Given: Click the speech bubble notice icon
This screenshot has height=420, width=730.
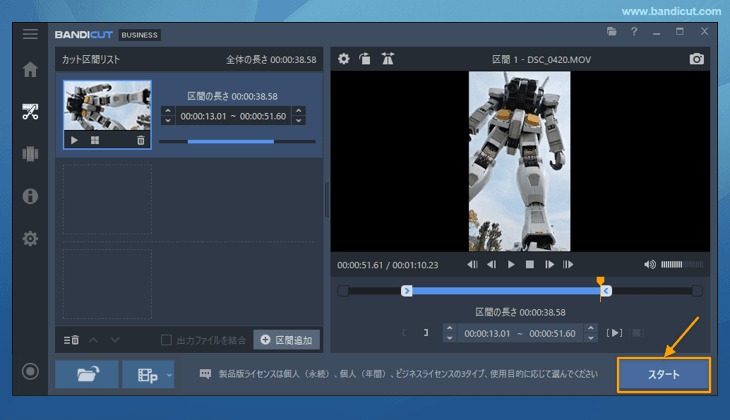Looking at the screenshot, I should click(205, 374).
